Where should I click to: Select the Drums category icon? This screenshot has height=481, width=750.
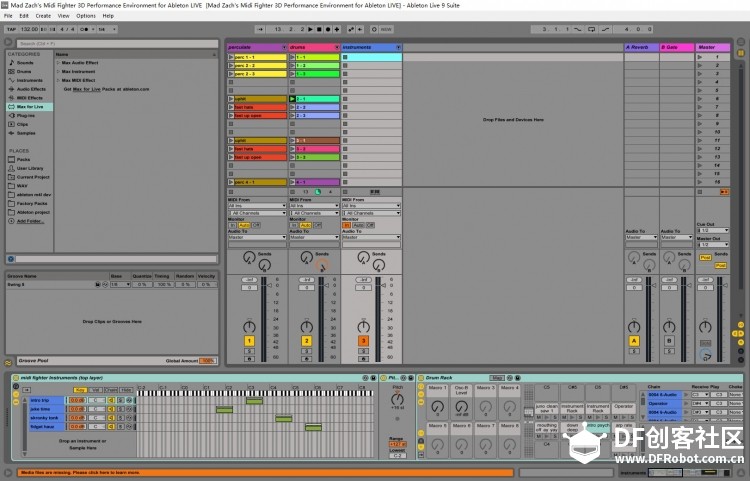pos(12,71)
